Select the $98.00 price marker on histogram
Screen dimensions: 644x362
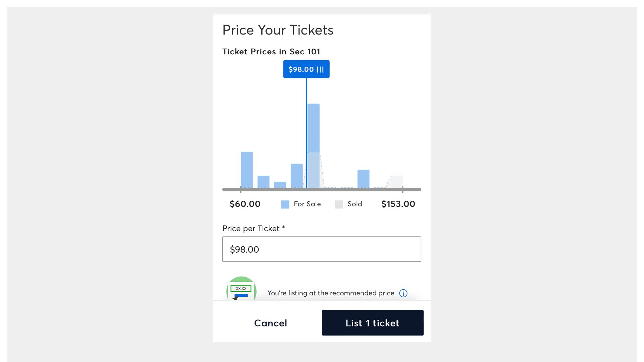(x=306, y=69)
